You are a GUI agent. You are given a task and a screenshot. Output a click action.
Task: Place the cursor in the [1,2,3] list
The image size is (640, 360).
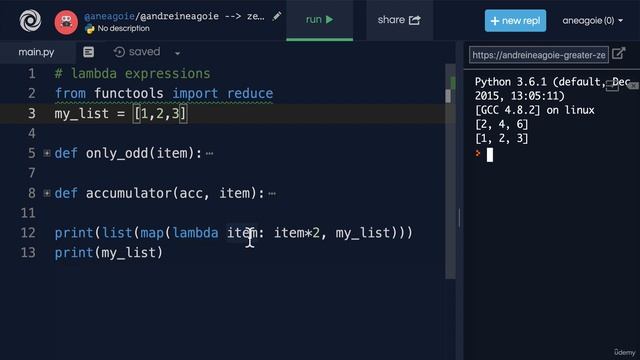[160, 113]
